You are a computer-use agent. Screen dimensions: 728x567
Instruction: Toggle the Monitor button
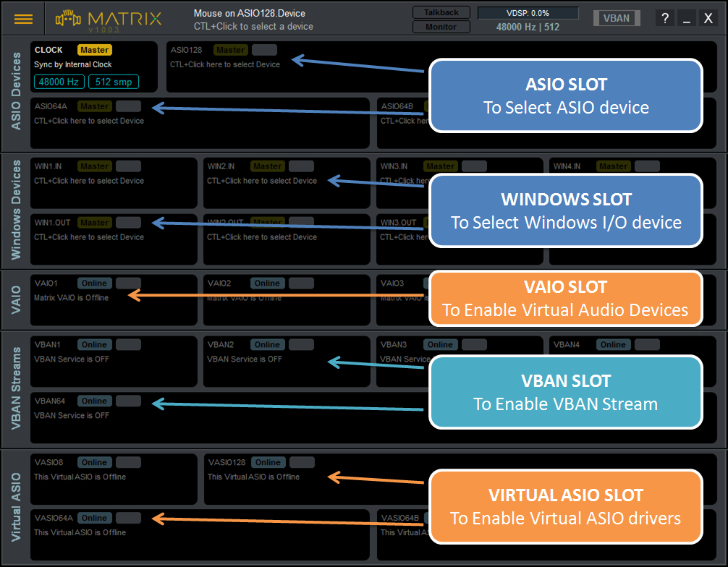[441, 27]
